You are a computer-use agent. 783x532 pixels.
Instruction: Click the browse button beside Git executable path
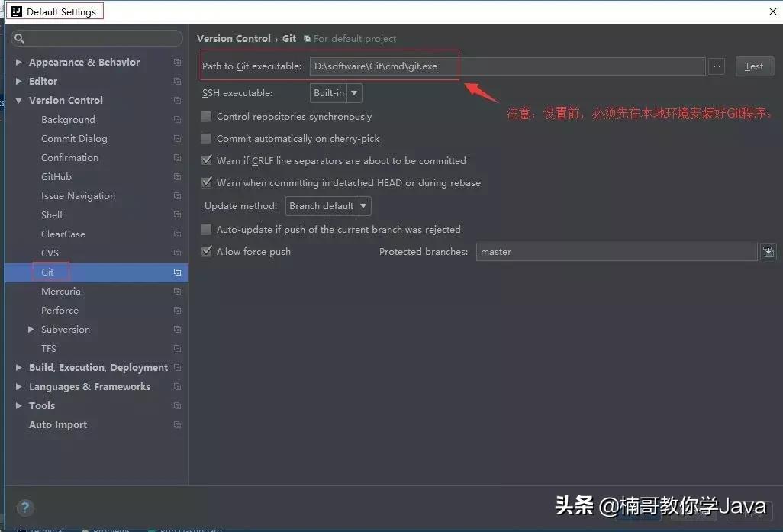click(716, 66)
